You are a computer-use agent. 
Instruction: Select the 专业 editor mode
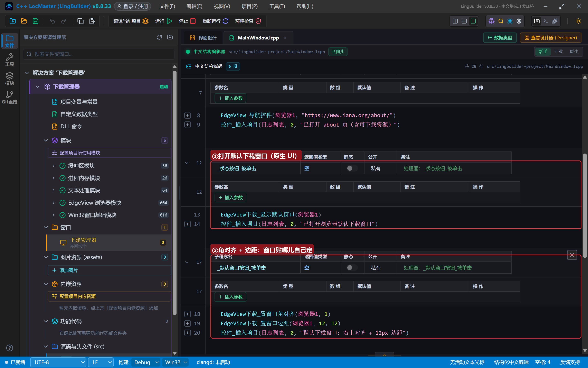pos(558,52)
